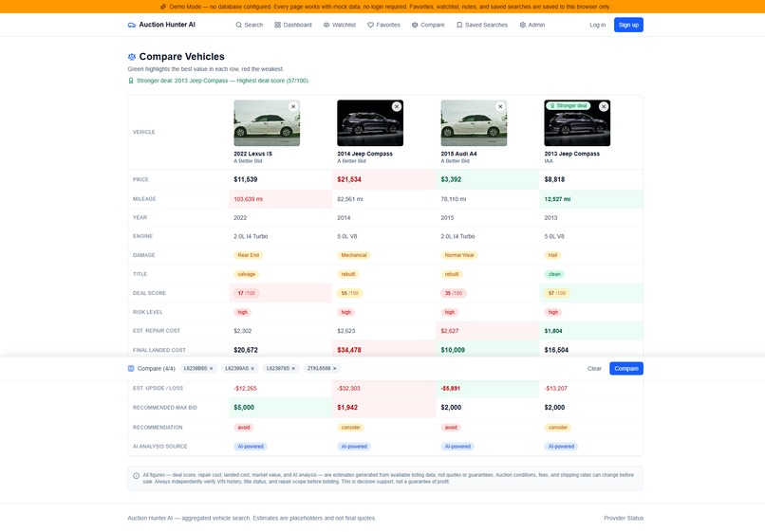
Task: Click the Demo Mode banner icon
Action: 163,7
